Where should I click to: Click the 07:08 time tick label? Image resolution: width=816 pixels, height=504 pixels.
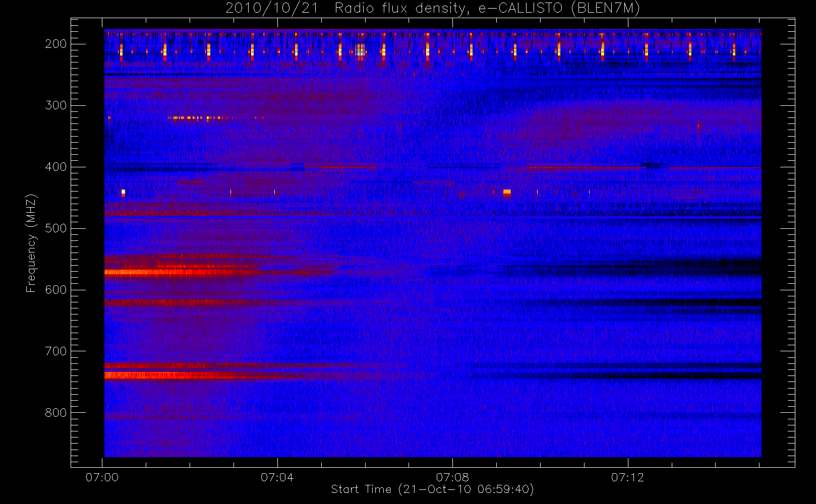coord(452,477)
